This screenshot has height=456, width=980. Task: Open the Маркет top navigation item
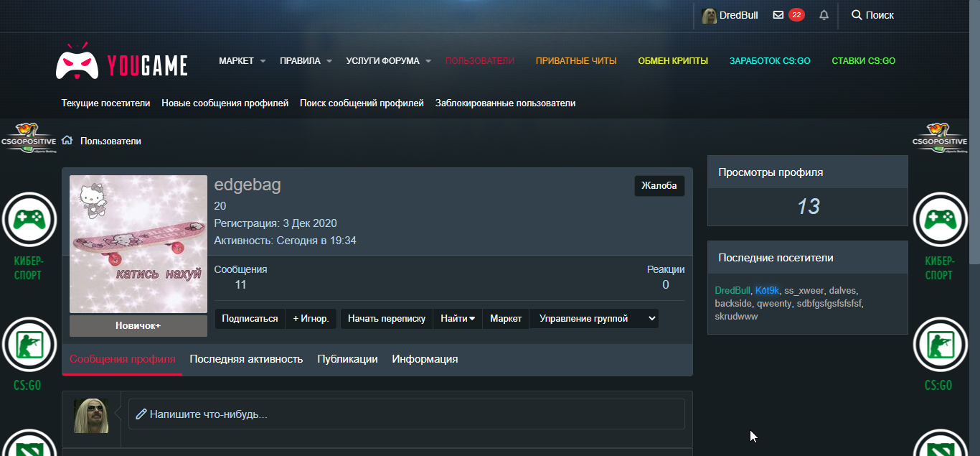[237, 61]
